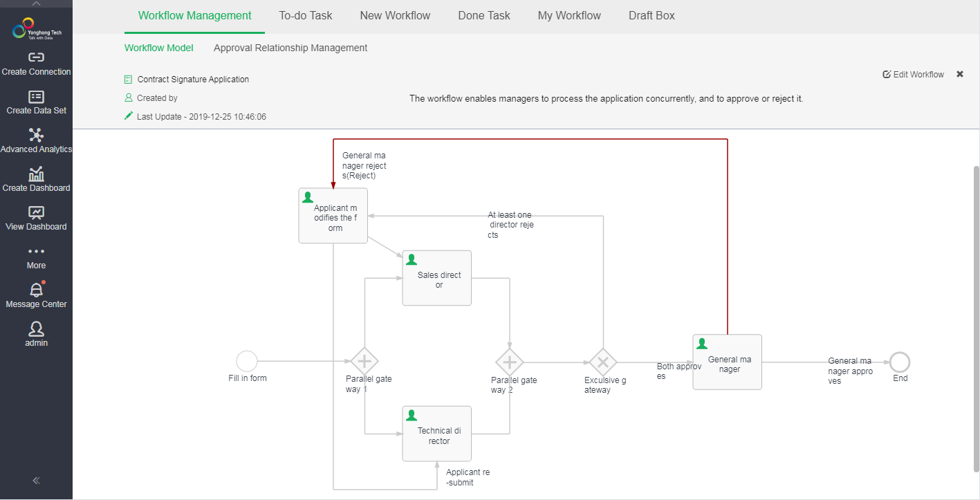Select Parallel gateway 1 node

(x=364, y=361)
